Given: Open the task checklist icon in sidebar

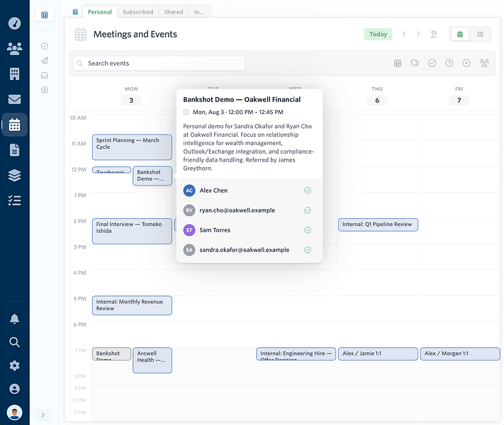Looking at the screenshot, I should click(x=14, y=200).
